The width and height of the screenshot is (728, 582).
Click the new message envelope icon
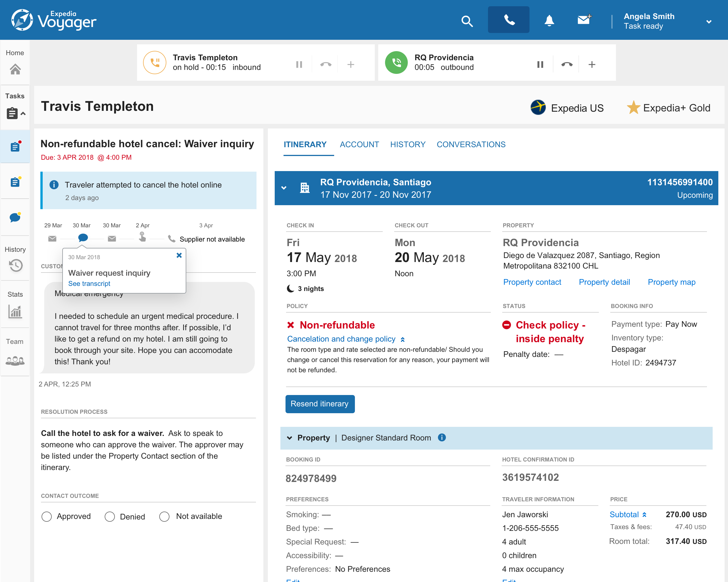(x=584, y=20)
